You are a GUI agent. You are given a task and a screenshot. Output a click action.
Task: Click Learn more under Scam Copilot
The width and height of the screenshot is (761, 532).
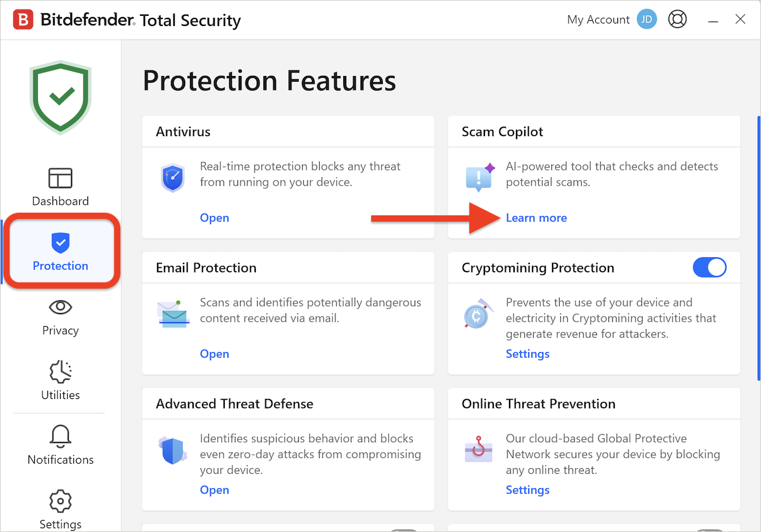pyautogui.click(x=536, y=218)
